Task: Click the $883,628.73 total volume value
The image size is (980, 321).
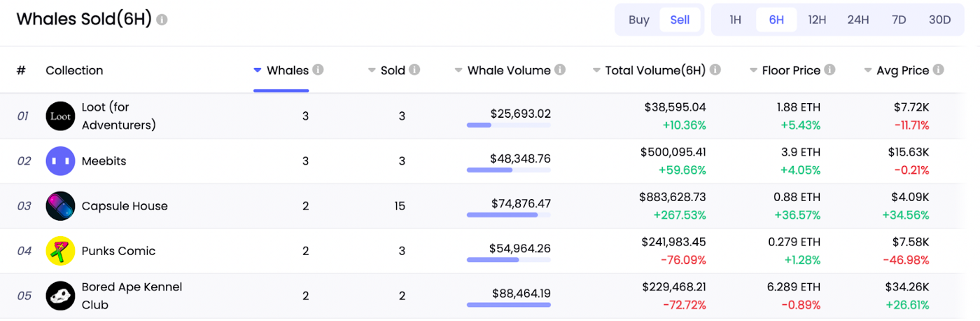Action: (x=673, y=197)
